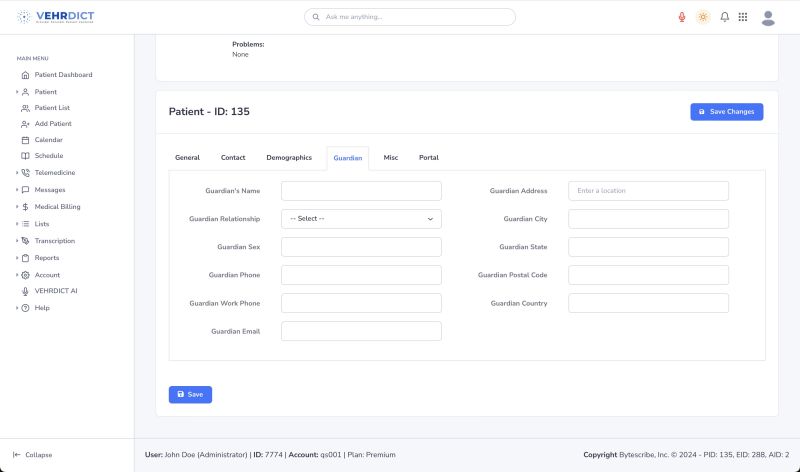This screenshot has width=800, height=472.
Task: Click the microphone icon in top bar
Action: pos(682,17)
